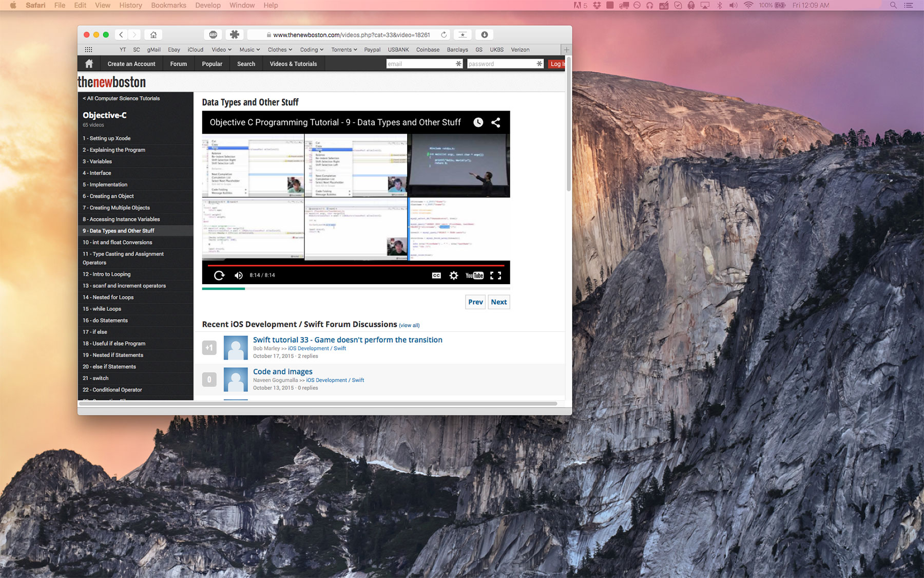Toggle closed captions CC button
924x578 pixels.
point(436,275)
